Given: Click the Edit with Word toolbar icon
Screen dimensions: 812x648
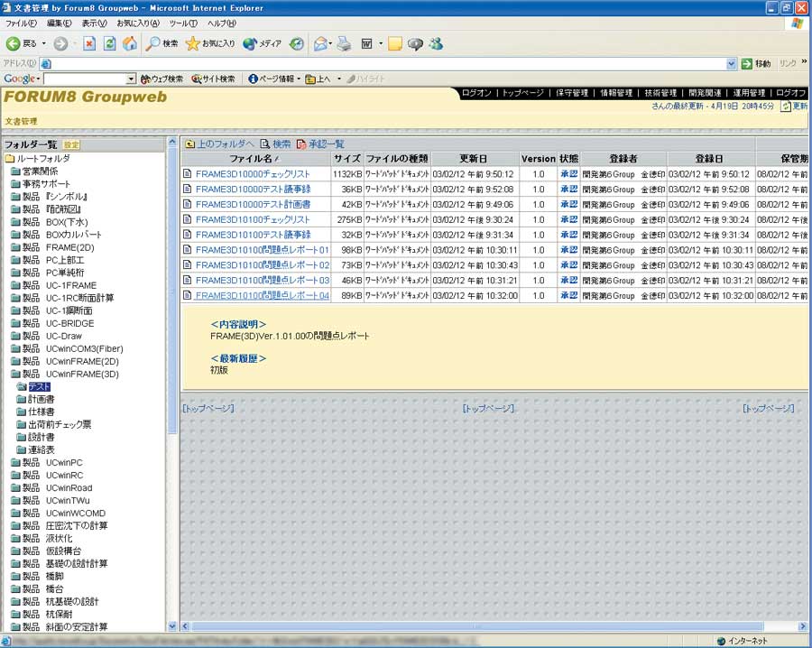Looking at the screenshot, I should [366, 44].
